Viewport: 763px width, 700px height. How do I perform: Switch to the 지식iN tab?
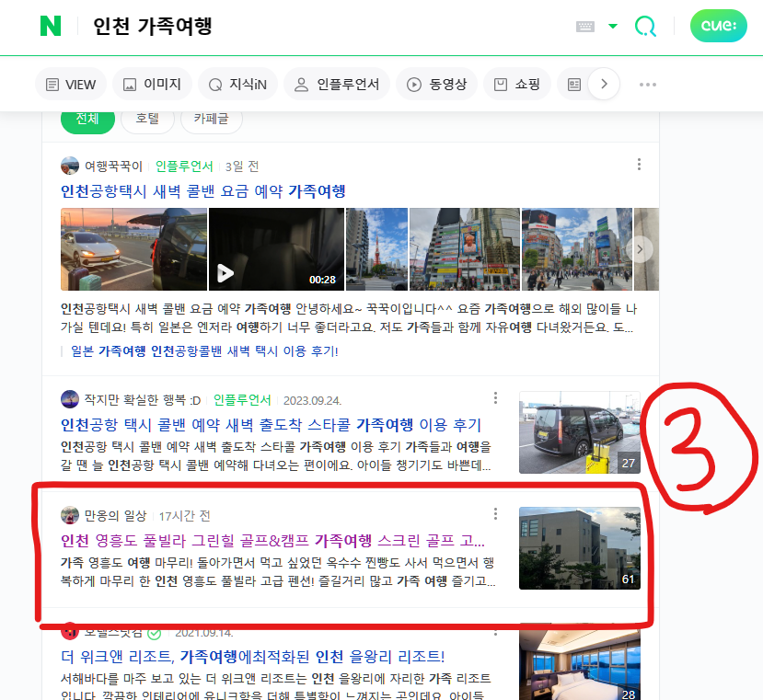click(x=237, y=85)
